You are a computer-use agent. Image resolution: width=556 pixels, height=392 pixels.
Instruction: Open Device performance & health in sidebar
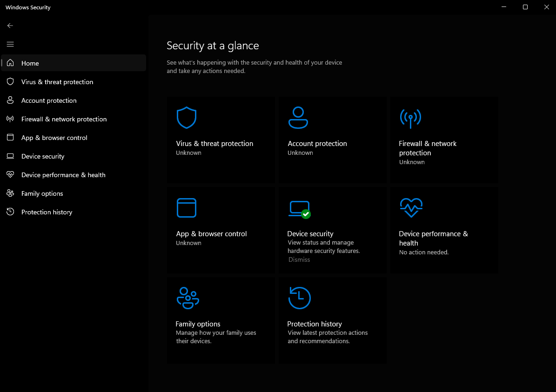click(x=74, y=175)
